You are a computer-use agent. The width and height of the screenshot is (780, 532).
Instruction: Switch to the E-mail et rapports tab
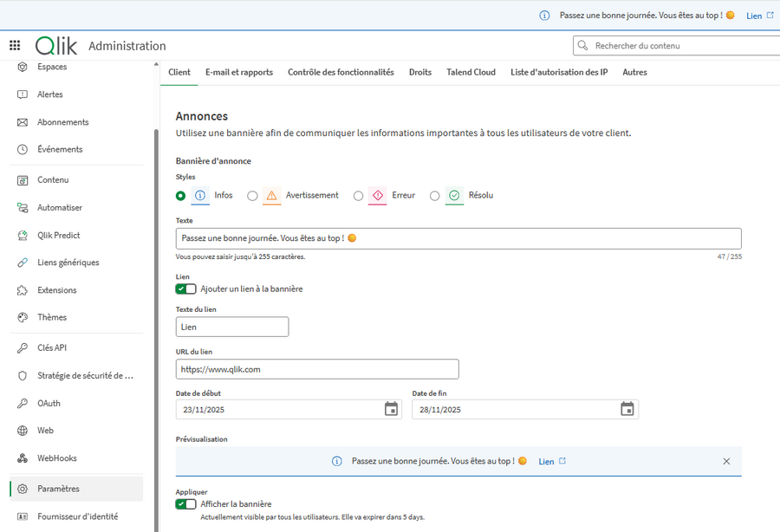(239, 73)
